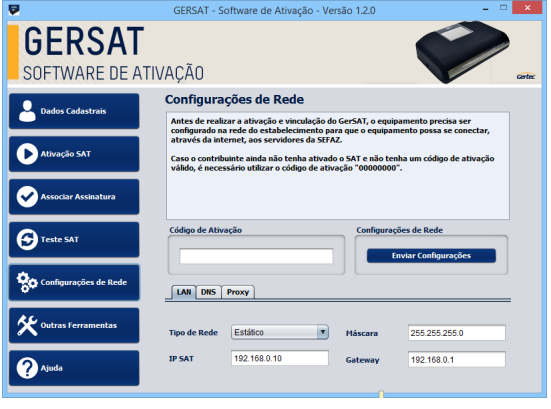Click the Enviar Configurações button
This screenshot has width=551, height=409.
click(431, 255)
